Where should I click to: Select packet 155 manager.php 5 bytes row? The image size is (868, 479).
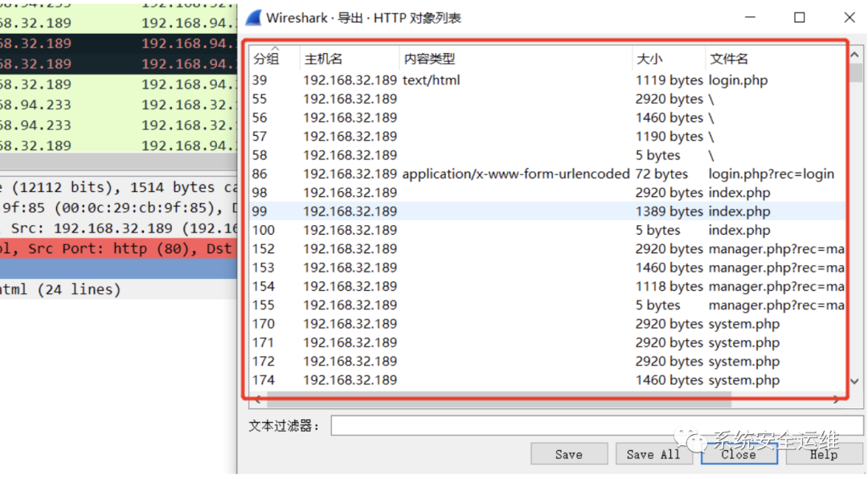coord(547,305)
